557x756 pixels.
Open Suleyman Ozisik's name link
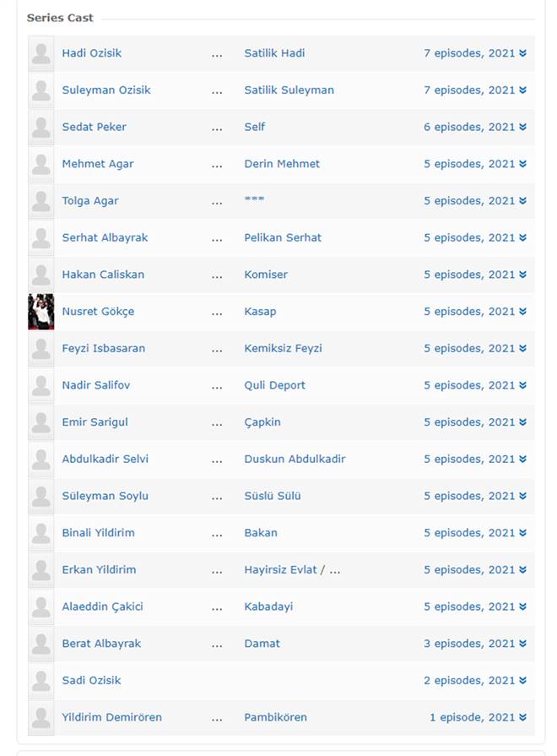point(106,90)
